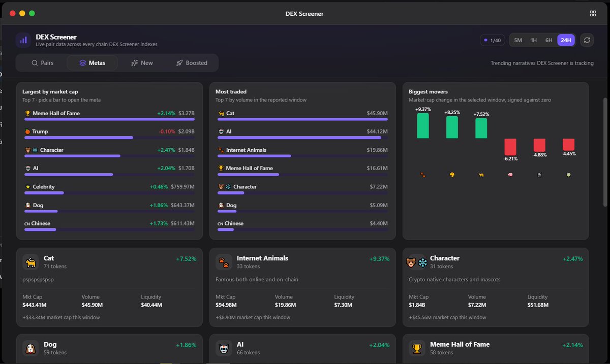Click the -6.21% red mover bar
This screenshot has width=610, height=364.
coord(510,147)
